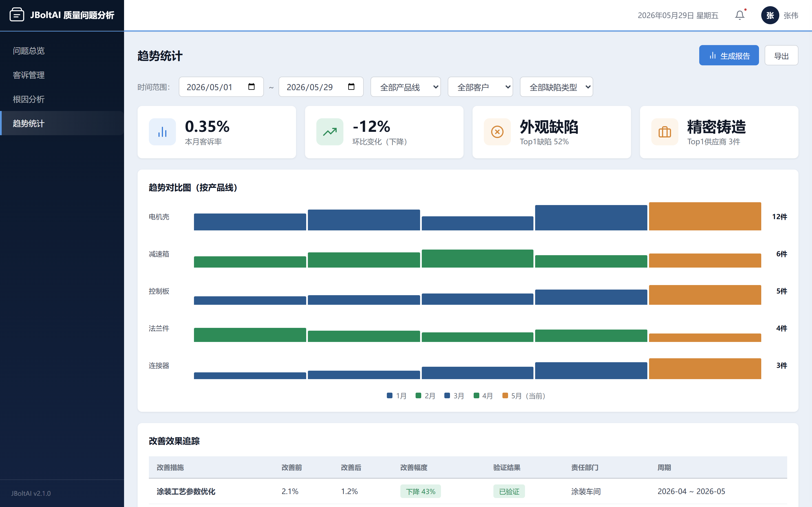The image size is (812, 507).
Task: Expand the 全部缺陷类型 dropdown
Action: click(556, 87)
